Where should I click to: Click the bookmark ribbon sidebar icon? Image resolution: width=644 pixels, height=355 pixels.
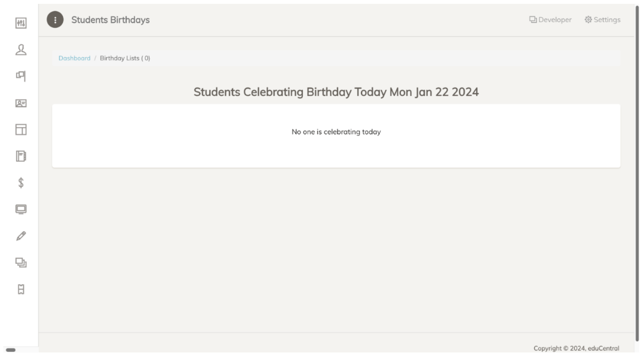coord(21,289)
